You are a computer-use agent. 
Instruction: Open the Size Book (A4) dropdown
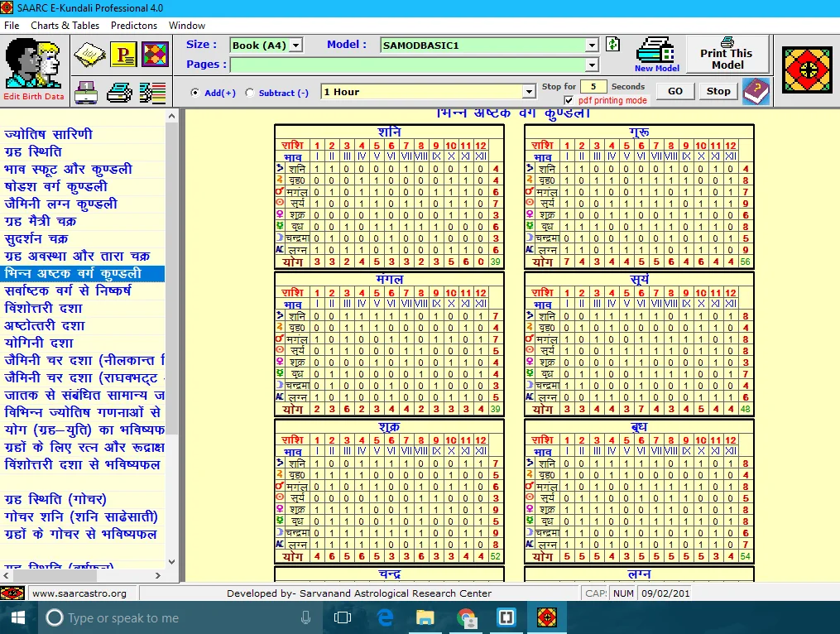pyautogui.click(x=295, y=45)
